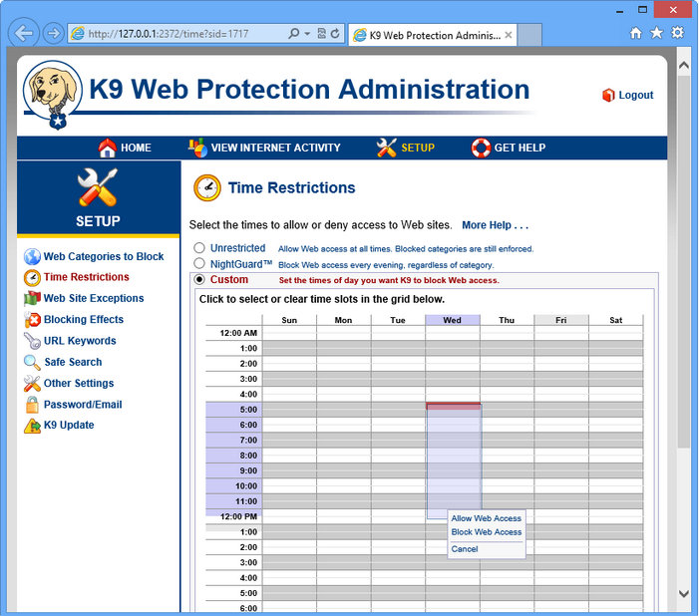Refresh the page with reload icon

coord(335,34)
